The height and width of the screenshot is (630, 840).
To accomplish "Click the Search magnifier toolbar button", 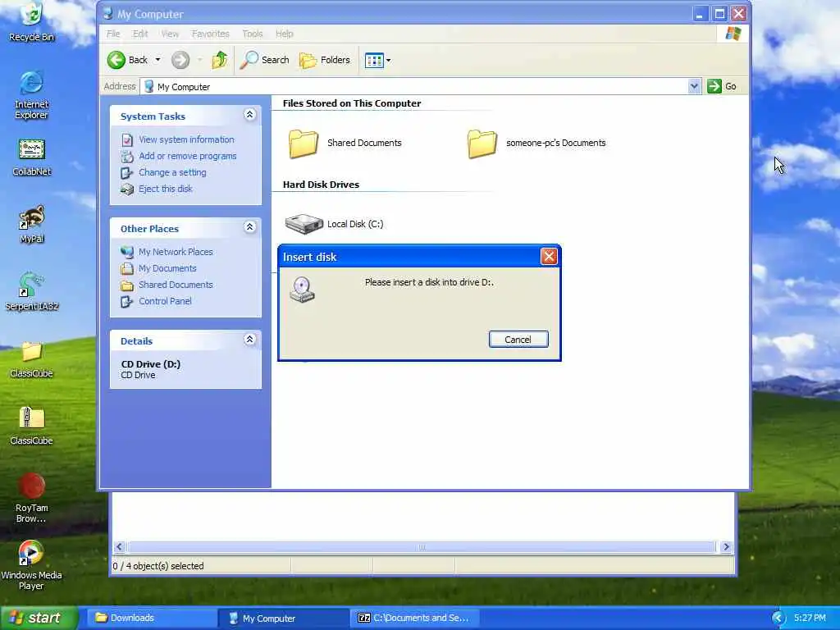I will 264,60.
